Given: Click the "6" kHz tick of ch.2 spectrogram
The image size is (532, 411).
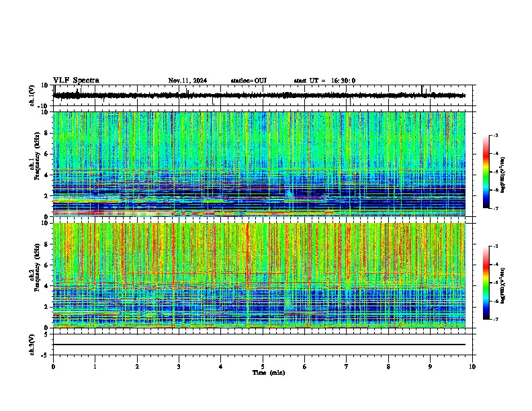Looking at the screenshot, I should 47,265.
